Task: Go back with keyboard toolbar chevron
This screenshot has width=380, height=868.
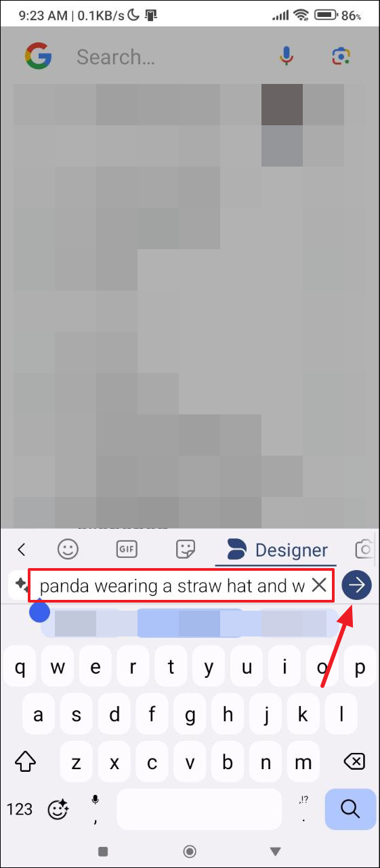Action: (x=22, y=549)
